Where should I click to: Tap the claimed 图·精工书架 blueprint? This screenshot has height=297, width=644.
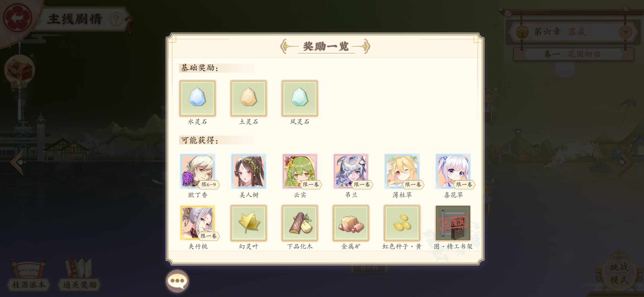[x=453, y=223]
